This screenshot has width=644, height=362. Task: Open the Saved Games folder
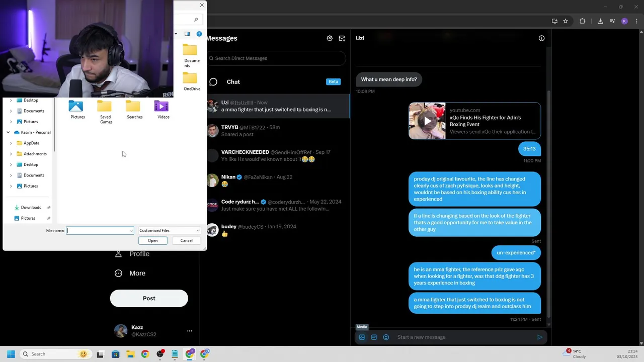point(105,112)
